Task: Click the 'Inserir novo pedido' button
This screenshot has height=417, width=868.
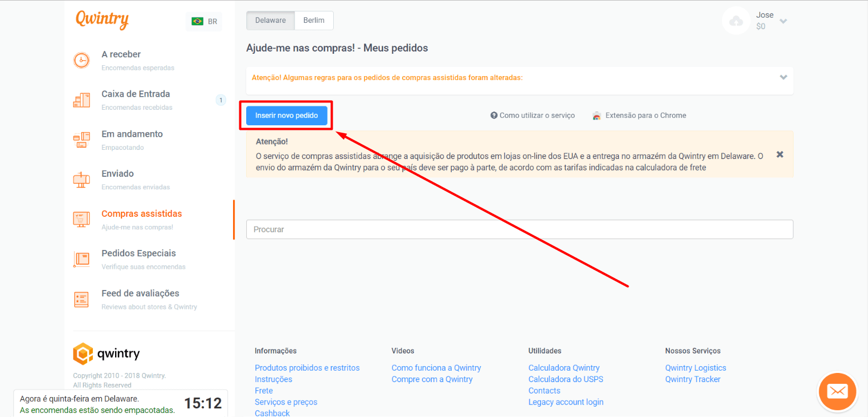Action: (x=286, y=115)
